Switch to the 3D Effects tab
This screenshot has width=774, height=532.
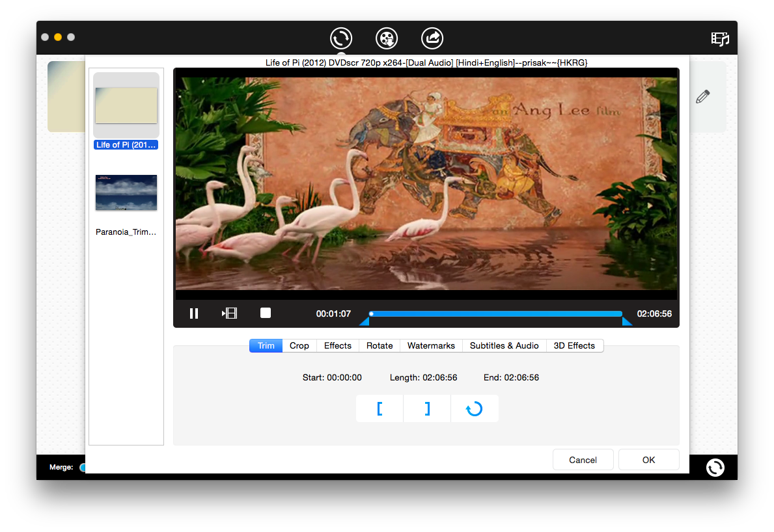click(574, 345)
